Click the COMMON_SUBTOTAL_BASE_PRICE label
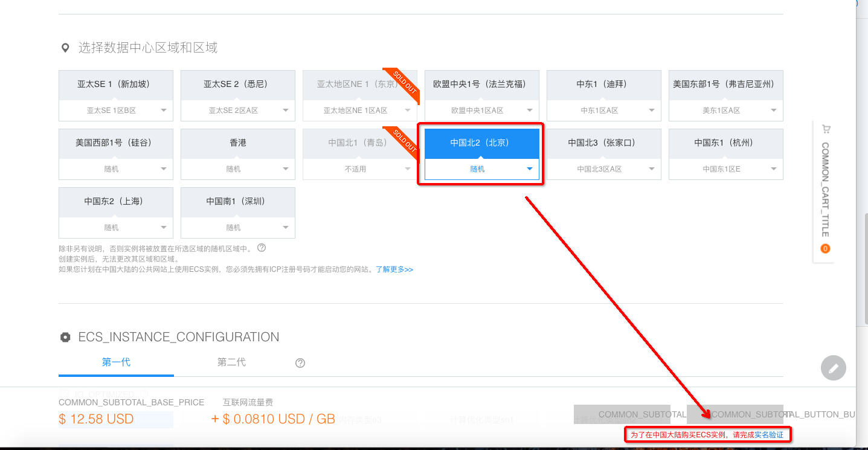The image size is (868, 450). 132,402
